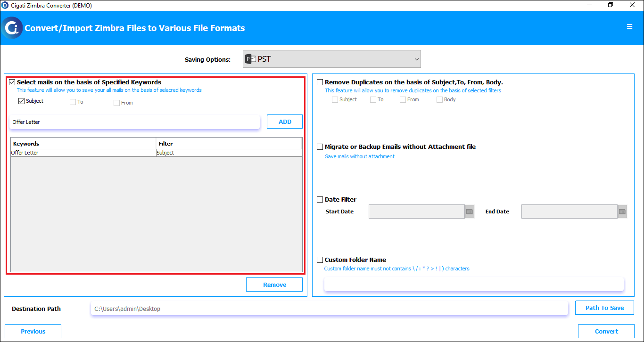Enable Remove Duplicates option

click(320, 82)
